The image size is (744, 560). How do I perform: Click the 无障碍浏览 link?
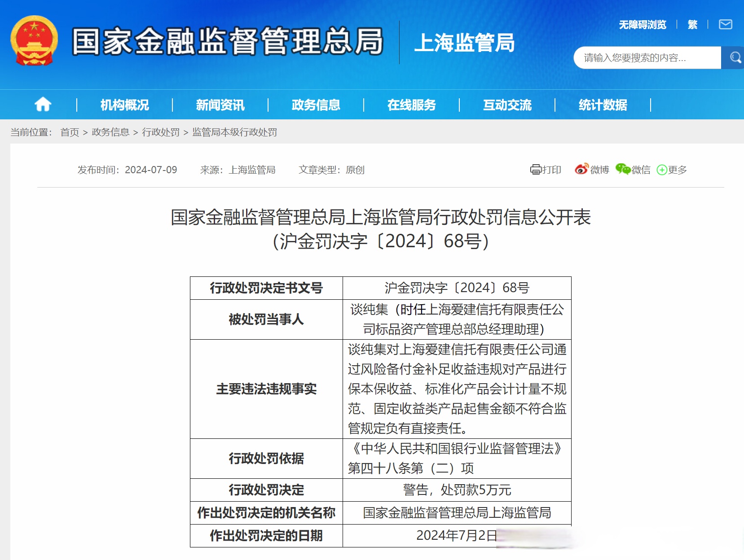[643, 25]
